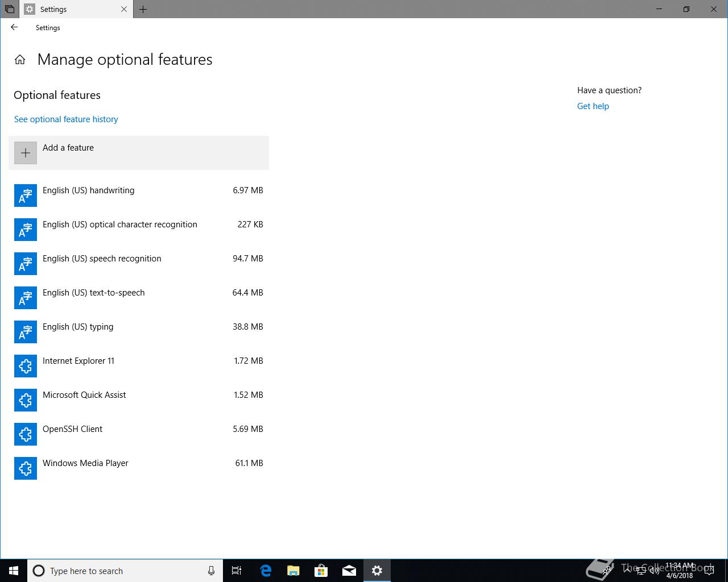728x582 pixels.
Task: Click the system clock date 4/6/2018
Action: 680,575
